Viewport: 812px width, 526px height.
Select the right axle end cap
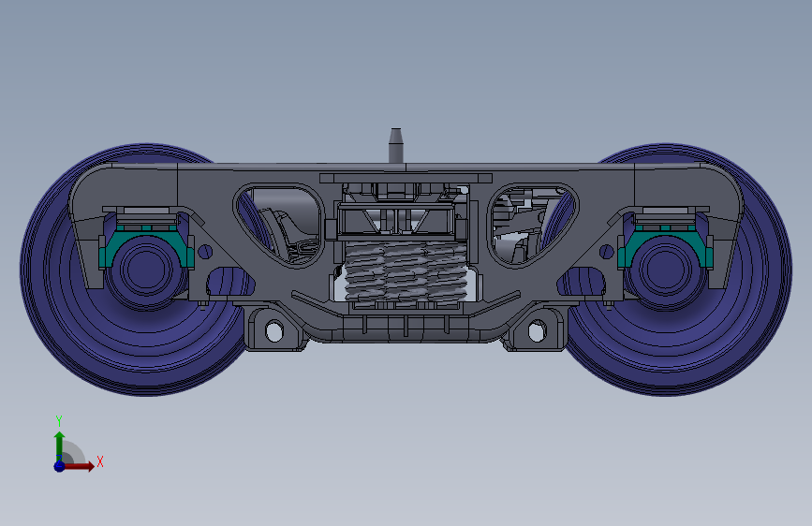(x=666, y=270)
